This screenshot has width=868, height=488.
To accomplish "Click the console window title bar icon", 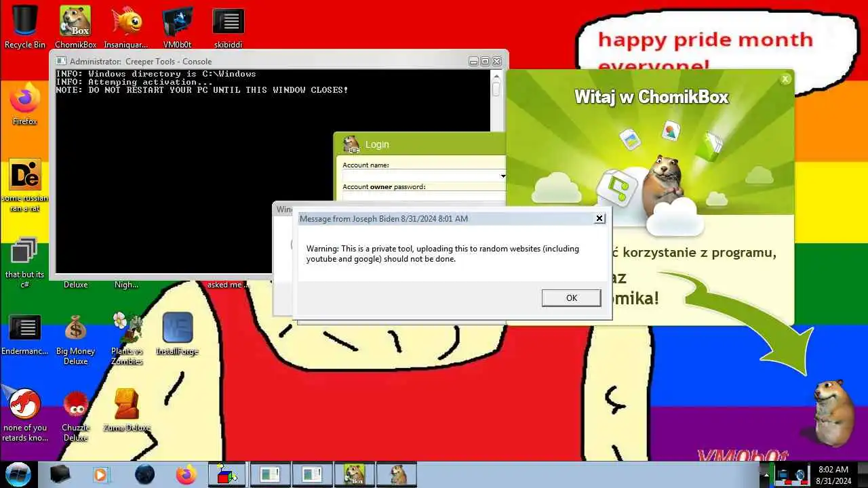I will (61, 61).
